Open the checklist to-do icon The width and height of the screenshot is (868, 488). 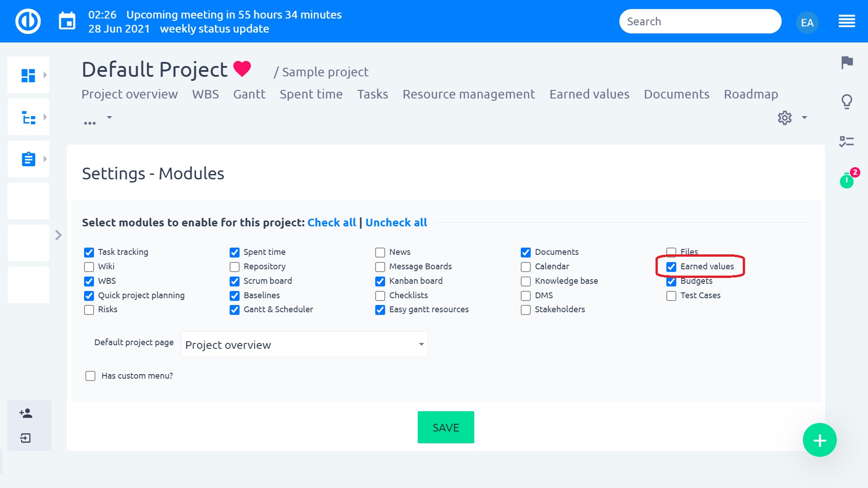point(846,141)
